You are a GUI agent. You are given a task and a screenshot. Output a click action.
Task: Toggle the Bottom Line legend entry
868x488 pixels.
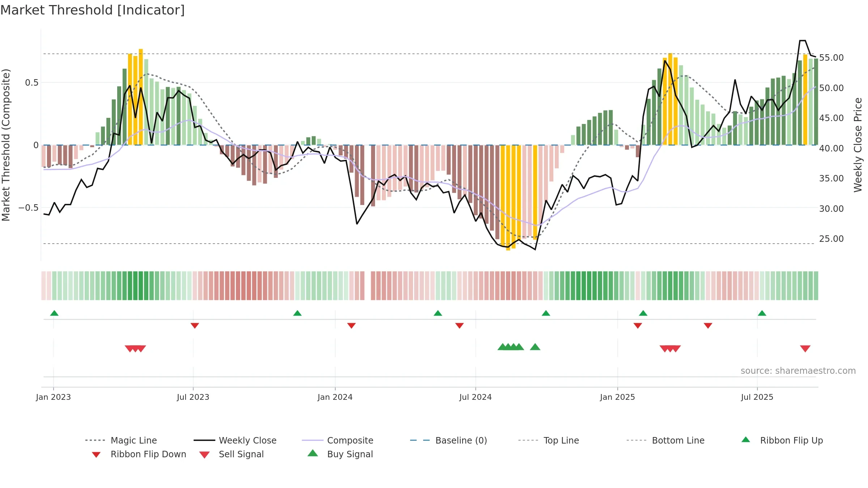tap(665, 440)
